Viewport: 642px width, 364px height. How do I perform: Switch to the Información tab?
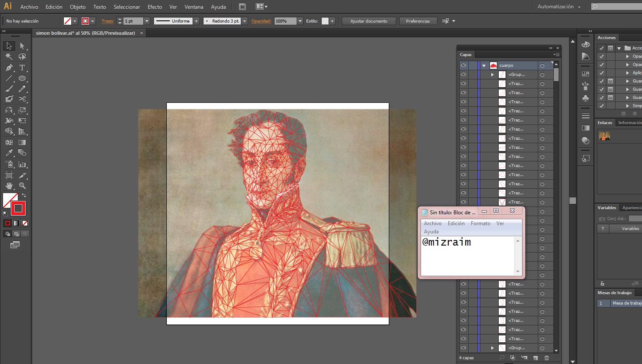tap(630, 123)
